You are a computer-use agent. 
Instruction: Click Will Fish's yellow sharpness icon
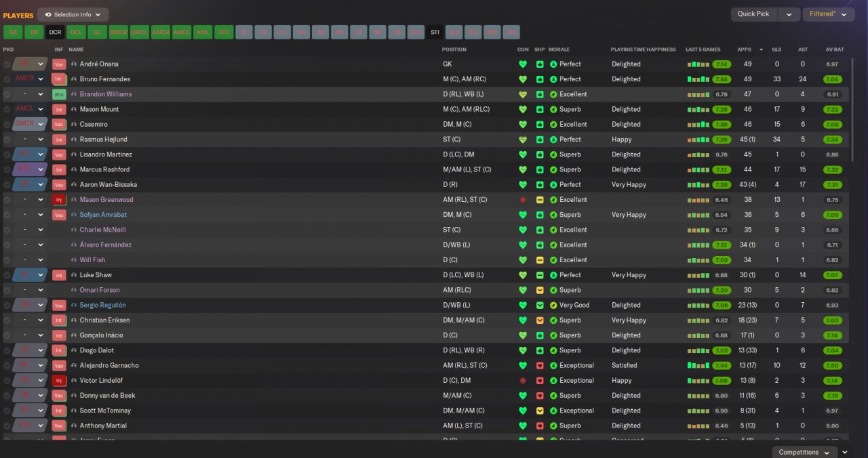[540, 260]
